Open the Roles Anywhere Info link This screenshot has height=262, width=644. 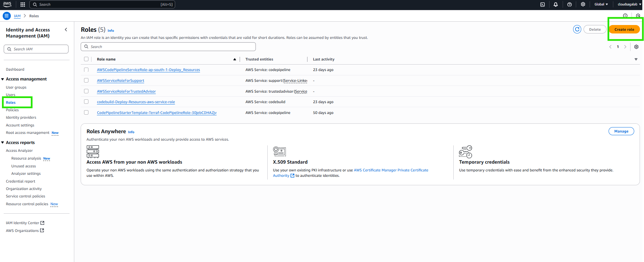131,132
